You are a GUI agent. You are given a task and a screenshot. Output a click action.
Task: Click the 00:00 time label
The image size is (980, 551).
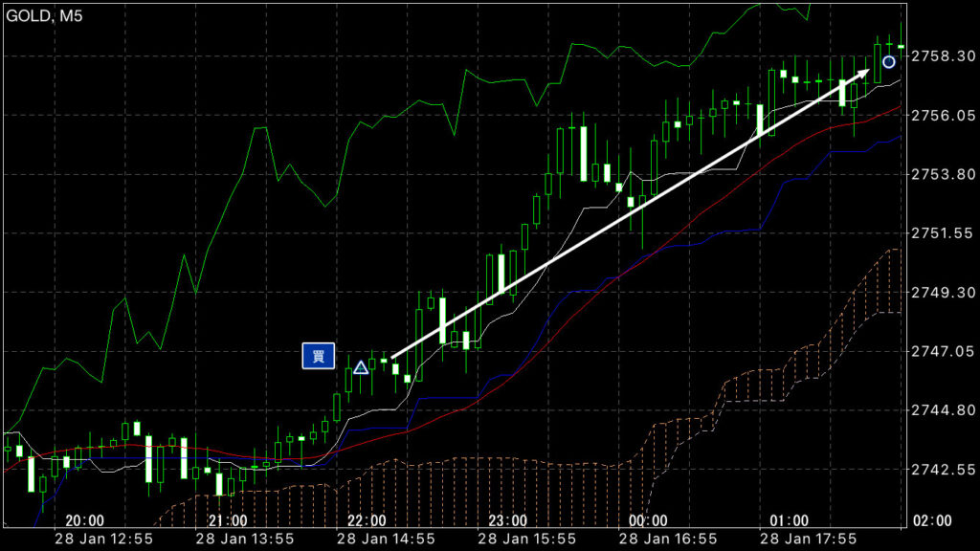(648, 520)
